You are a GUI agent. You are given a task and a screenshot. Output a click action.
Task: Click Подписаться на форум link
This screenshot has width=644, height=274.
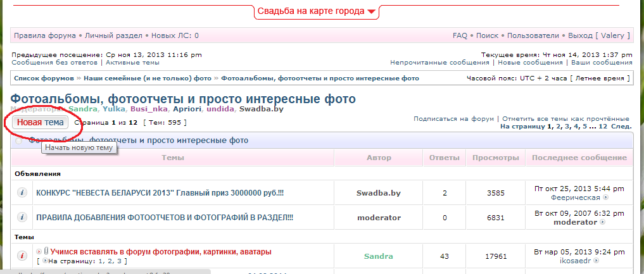click(x=453, y=118)
